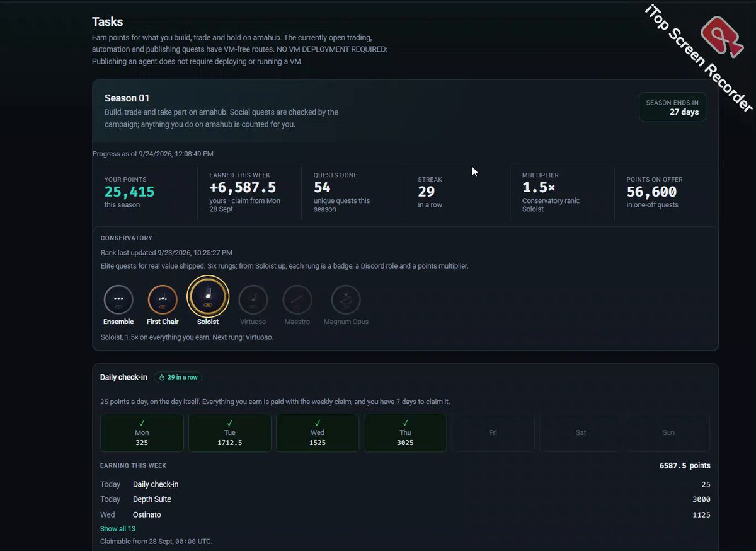Click the '1125' points value for Ostinato

pos(701,514)
